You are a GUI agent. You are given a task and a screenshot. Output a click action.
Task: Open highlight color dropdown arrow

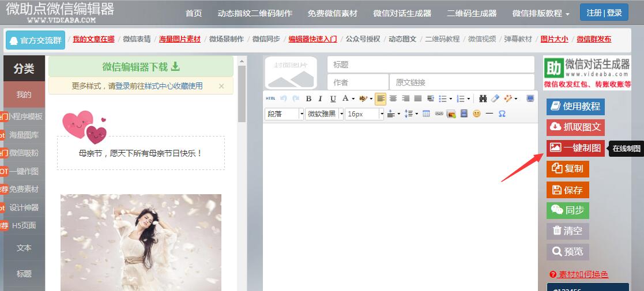(x=371, y=99)
